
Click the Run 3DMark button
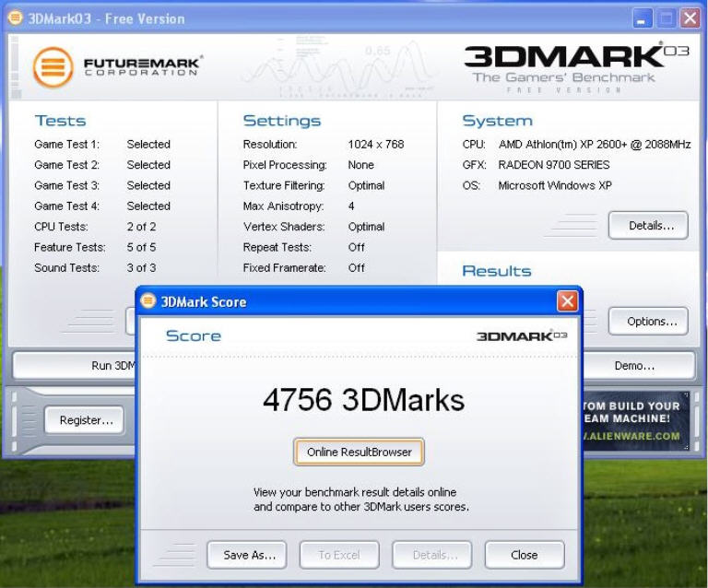[75, 366]
